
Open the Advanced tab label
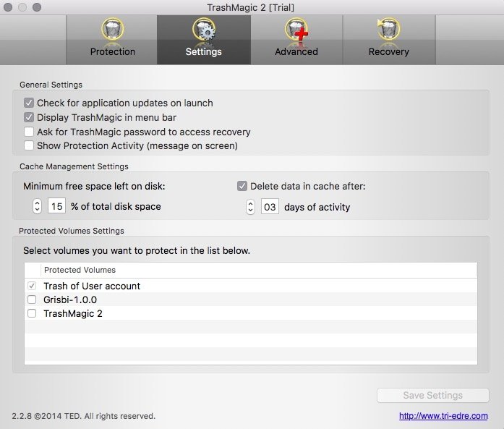pos(296,51)
